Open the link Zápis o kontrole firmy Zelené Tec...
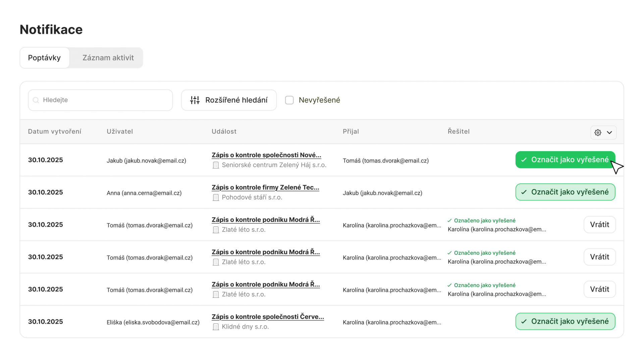The width and height of the screenshot is (644, 358). pyautogui.click(x=265, y=187)
